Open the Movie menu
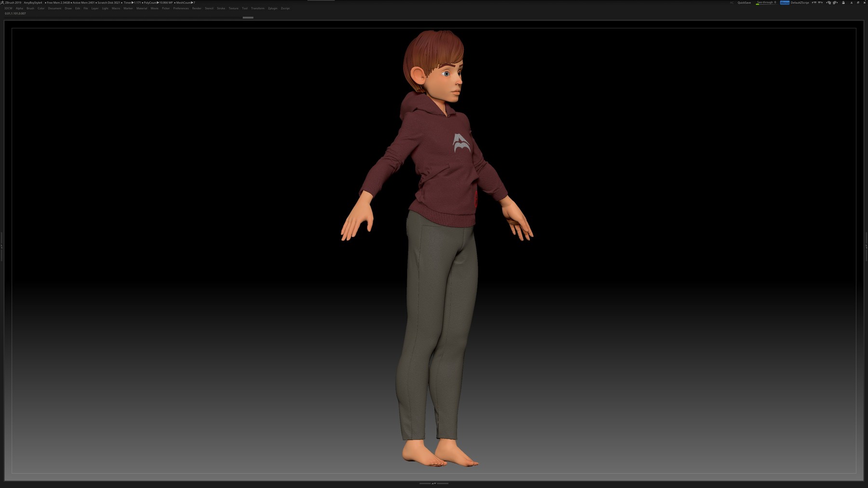The image size is (868, 488). 154,8
